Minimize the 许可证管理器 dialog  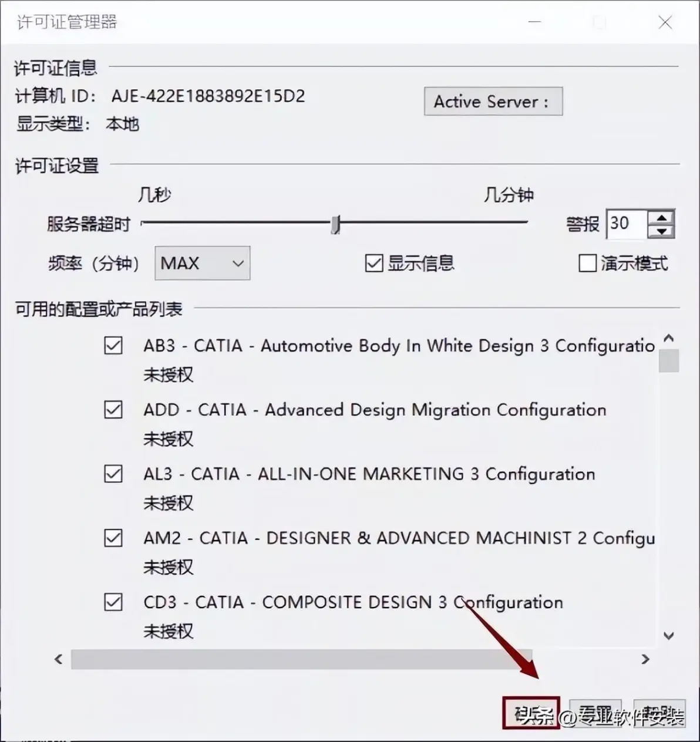534,22
